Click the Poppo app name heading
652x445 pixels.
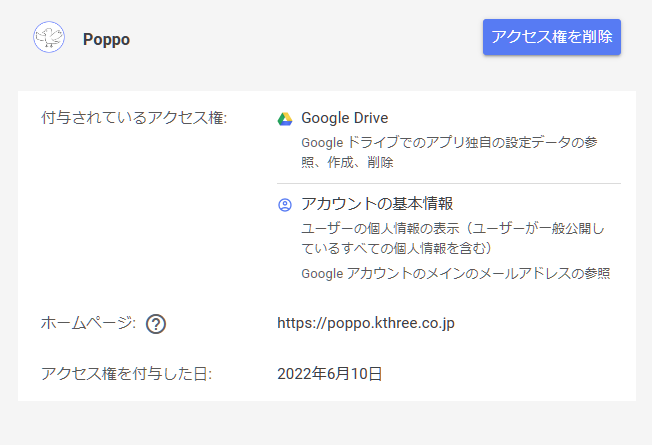coord(106,40)
